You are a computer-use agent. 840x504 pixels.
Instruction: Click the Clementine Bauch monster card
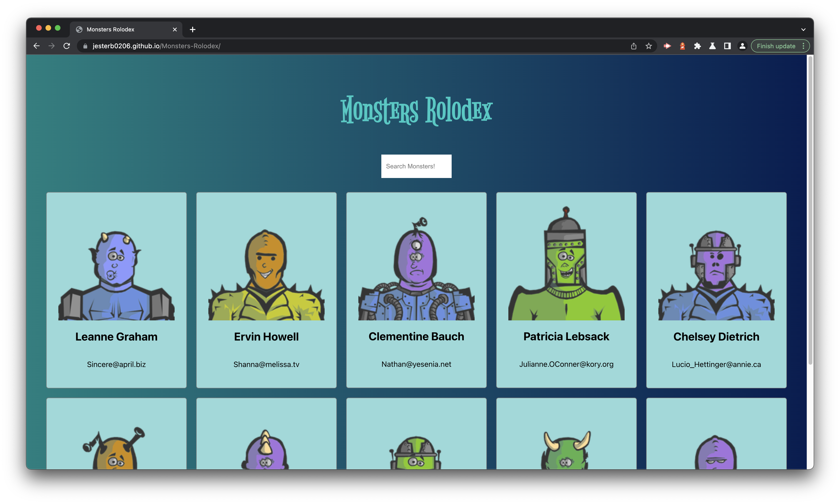(x=416, y=290)
